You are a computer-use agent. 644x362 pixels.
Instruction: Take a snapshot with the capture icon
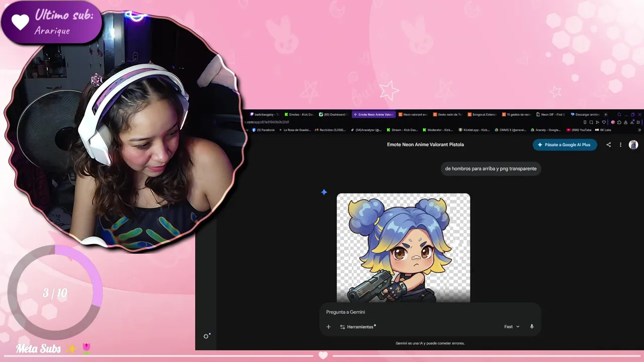[591, 122]
